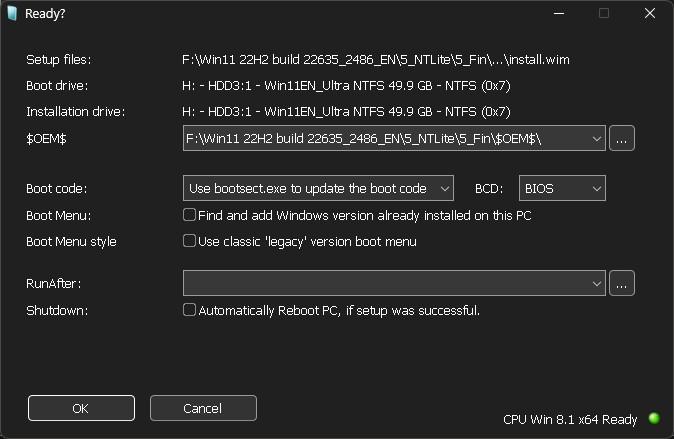The width and height of the screenshot is (674, 439).
Task: Browse for RunAfter file with ellipsis button
Action: tap(622, 283)
